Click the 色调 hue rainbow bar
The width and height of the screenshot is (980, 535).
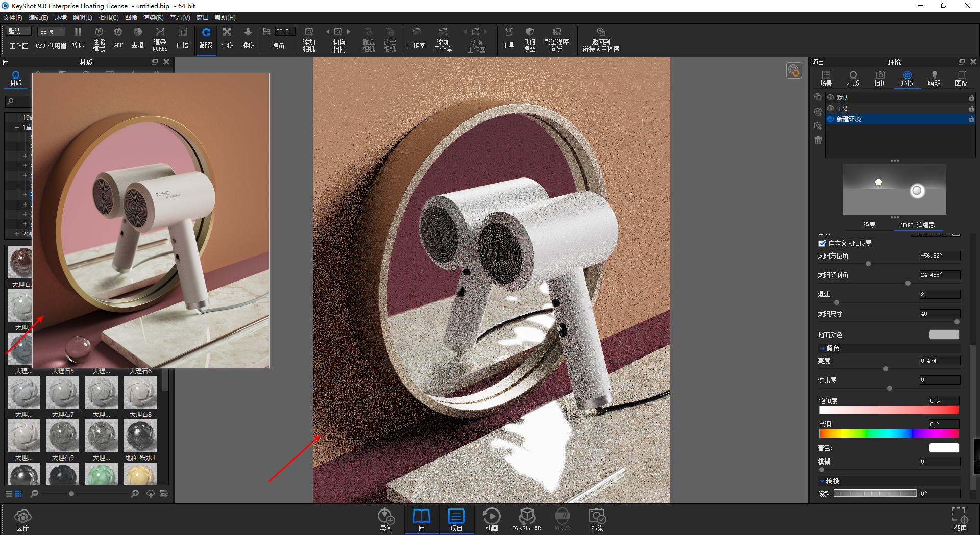click(x=889, y=434)
